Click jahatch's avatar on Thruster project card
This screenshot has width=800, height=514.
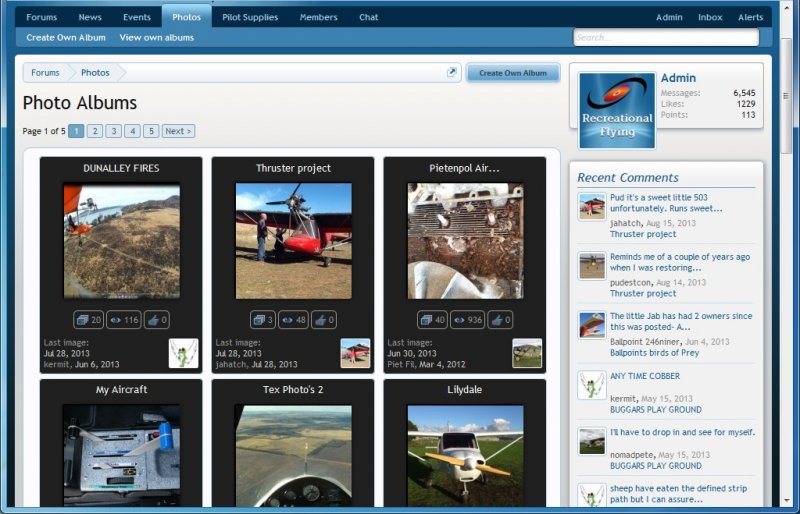[x=355, y=353]
